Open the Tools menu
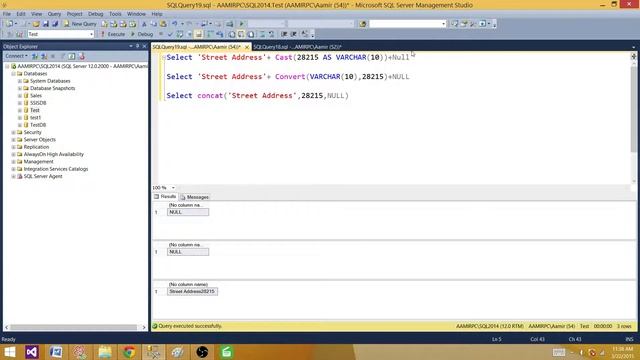Screen dimensions: 640x360 (x=115, y=14)
